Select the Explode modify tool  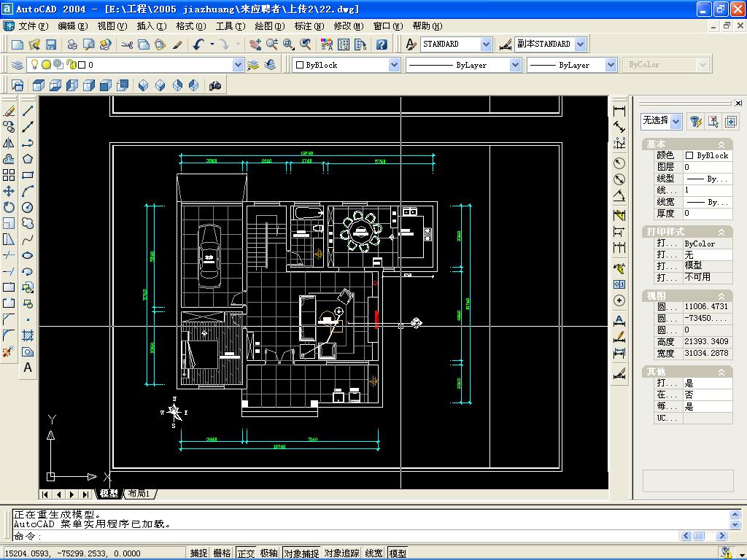click(x=9, y=352)
